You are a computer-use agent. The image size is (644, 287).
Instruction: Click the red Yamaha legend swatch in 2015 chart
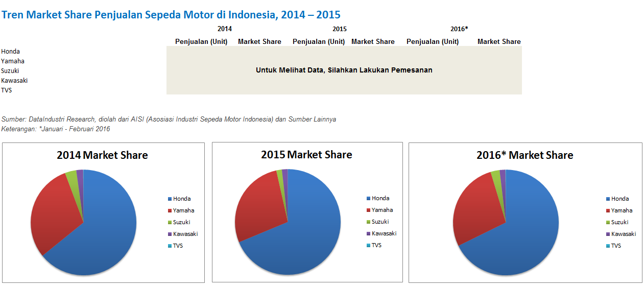point(368,210)
